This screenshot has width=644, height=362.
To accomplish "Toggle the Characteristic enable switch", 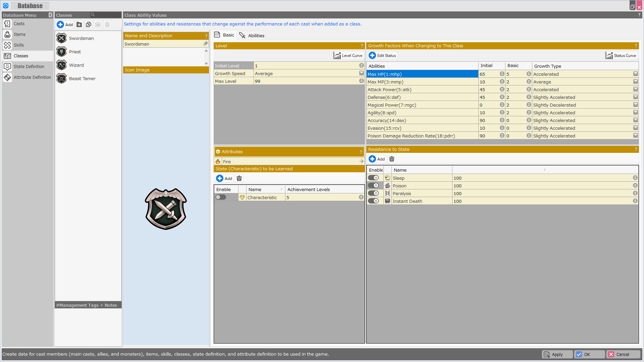I will point(221,197).
